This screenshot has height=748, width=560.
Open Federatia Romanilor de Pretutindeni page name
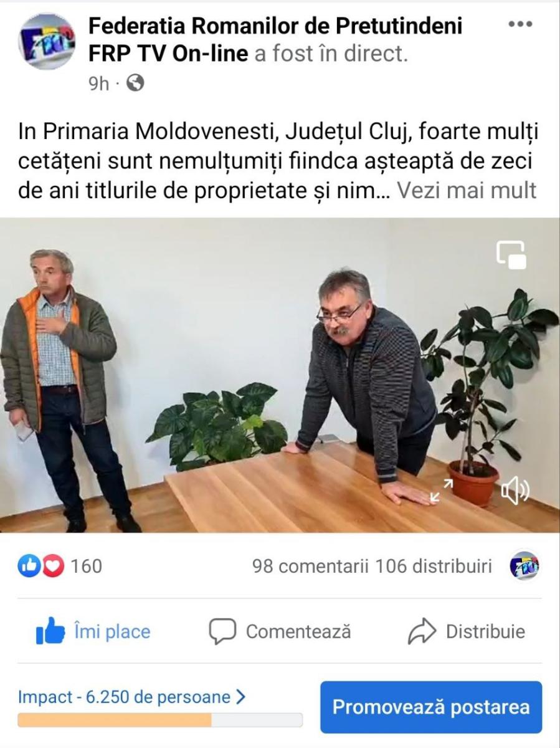tap(275, 26)
